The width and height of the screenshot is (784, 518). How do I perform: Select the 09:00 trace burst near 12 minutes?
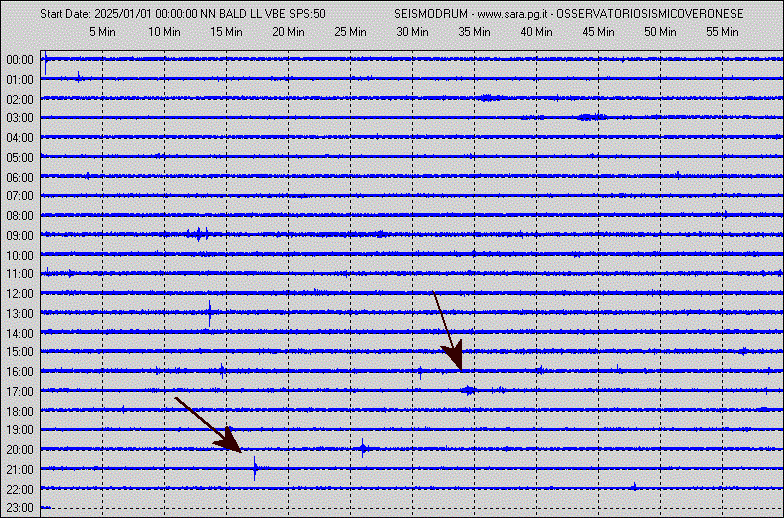198,234
